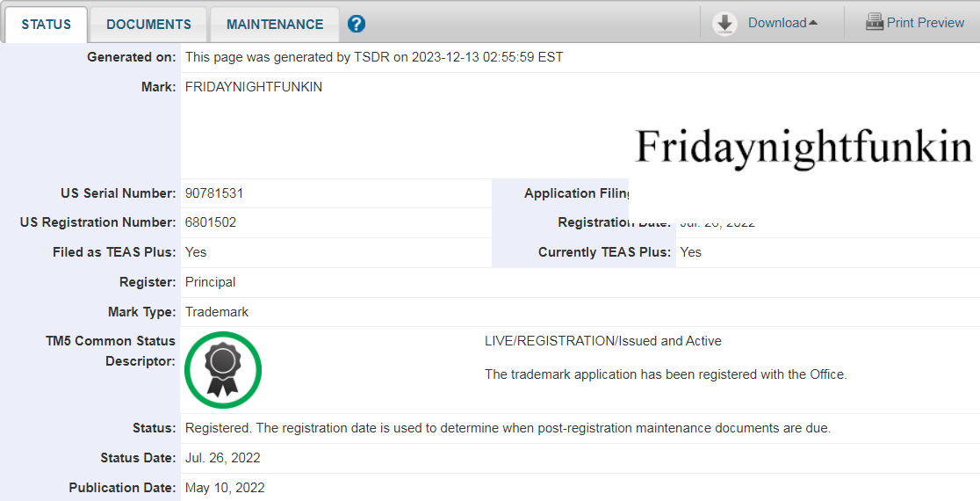980x501 pixels.
Task: Open the blue help question mark icon
Action: tap(357, 25)
